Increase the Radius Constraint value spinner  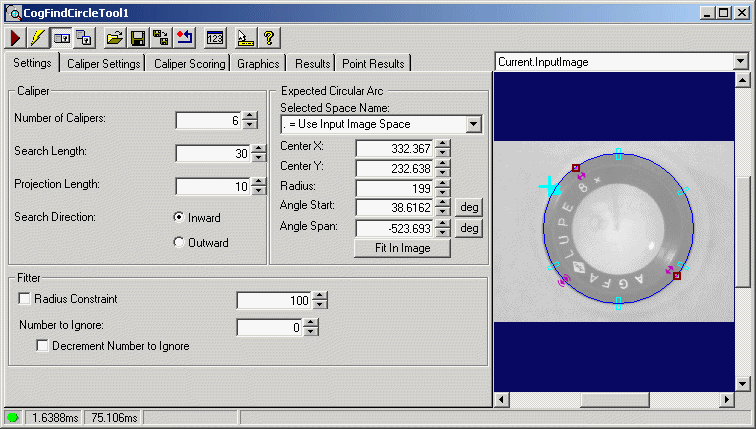click(x=320, y=296)
